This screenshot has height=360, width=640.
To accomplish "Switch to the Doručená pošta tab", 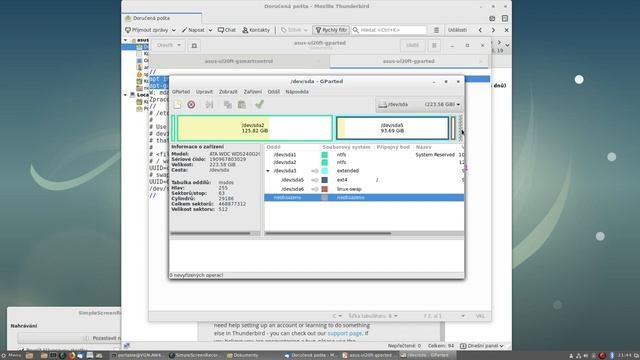I will coord(161,18).
